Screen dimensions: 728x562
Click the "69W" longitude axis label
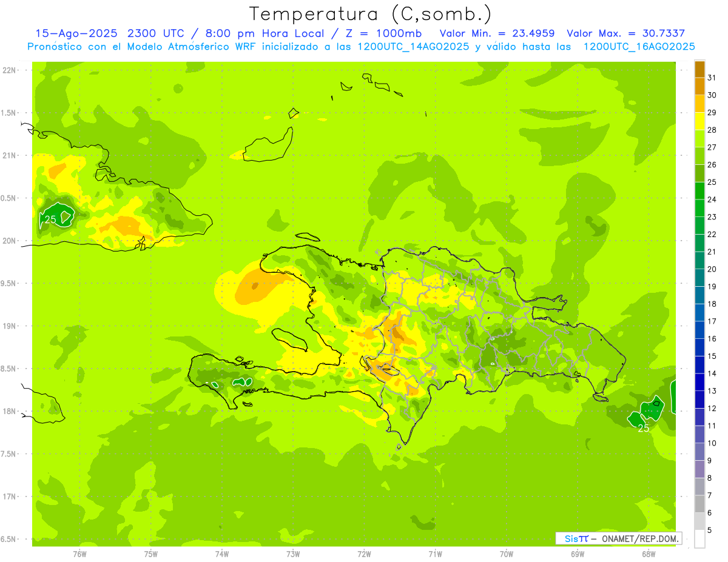click(x=578, y=554)
